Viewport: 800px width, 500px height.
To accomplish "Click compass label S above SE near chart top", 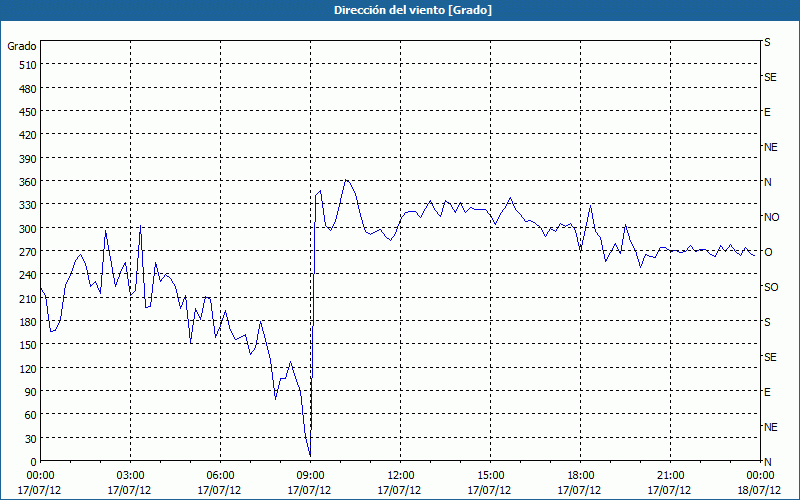I will point(767,42).
